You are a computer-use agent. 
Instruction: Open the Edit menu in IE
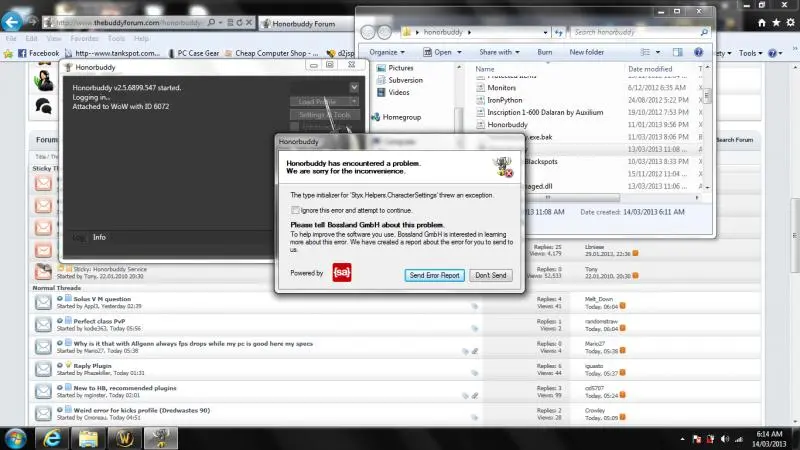tap(31, 38)
